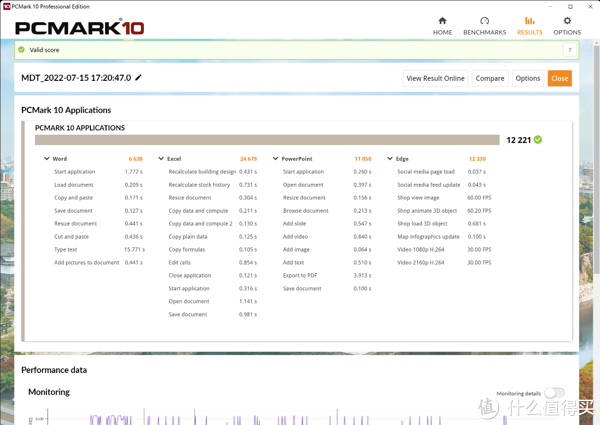This screenshot has width=600, height=425.
Task: Click Add pictures to document row
Action: [98, 262]
